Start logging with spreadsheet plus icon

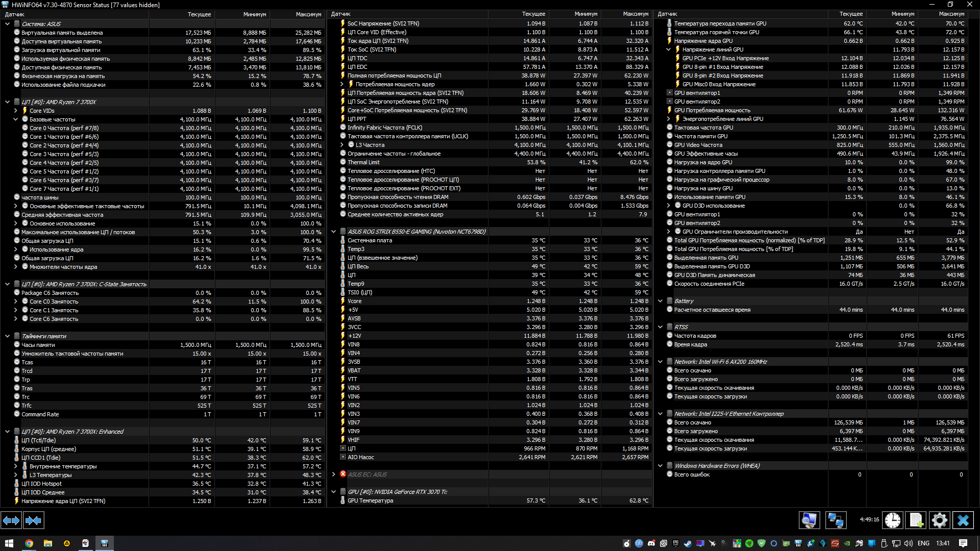[x=916, y=520]
